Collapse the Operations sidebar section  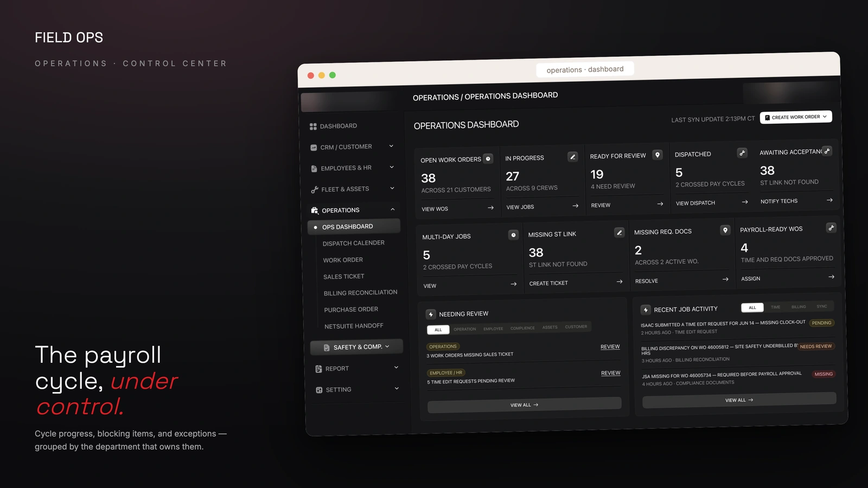[393, 209]
